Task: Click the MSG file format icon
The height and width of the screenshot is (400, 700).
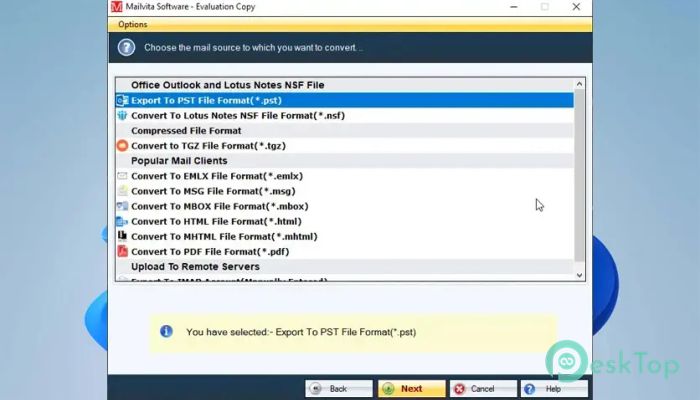Action: pyautogui.click(x=122, y=191)
